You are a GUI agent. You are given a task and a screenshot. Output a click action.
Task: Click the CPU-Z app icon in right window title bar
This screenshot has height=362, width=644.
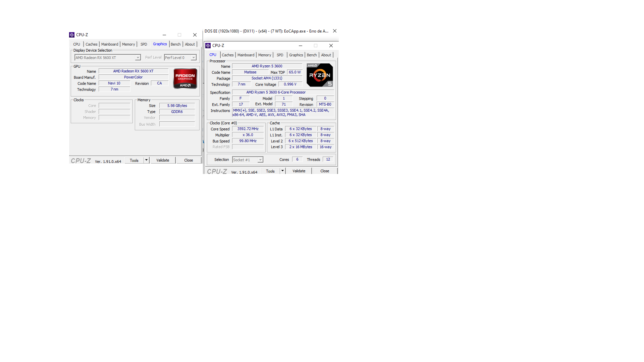point(208,46)
